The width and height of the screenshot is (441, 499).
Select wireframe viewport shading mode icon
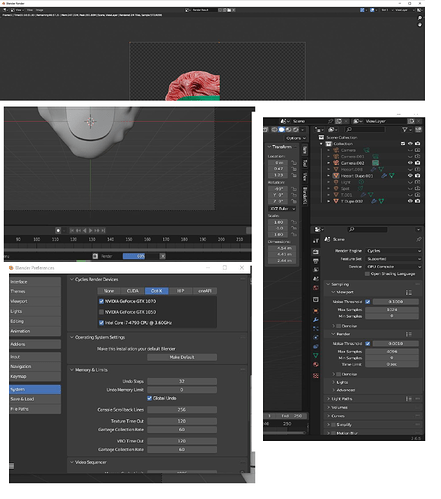[x=275, y=130]
